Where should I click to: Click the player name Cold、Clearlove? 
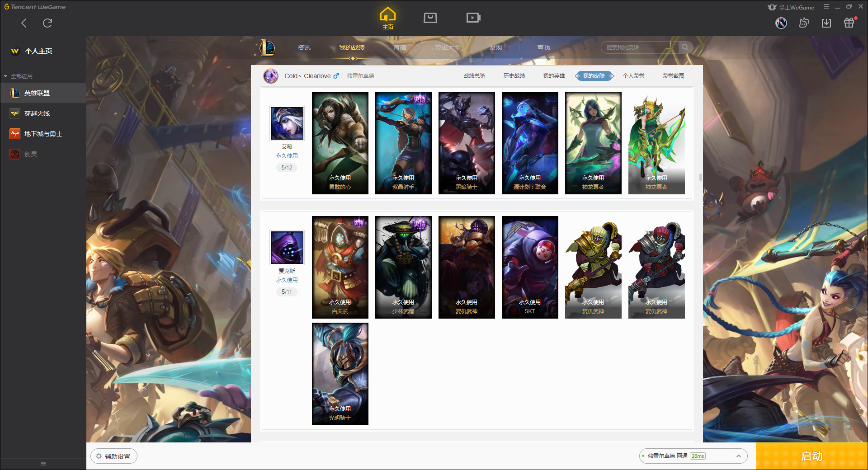pos(307,76)
